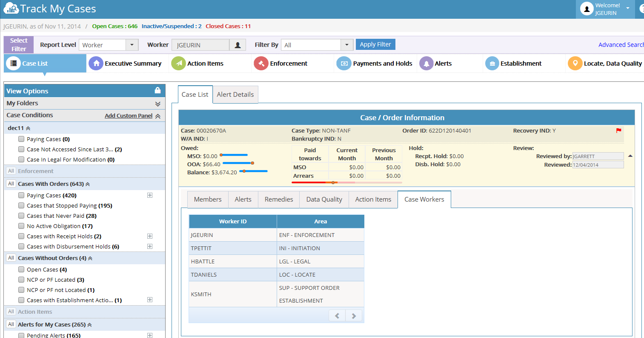
Task: Click the Locate, Data Quality pin icon
Action: (x=575, y=64)
